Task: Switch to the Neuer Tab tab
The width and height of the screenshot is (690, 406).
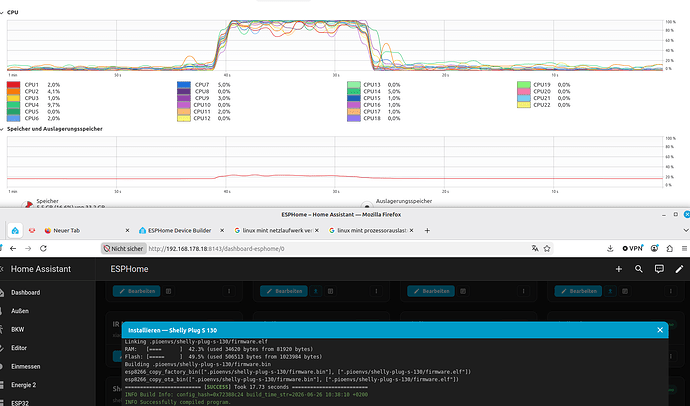Action: (86, 230)
